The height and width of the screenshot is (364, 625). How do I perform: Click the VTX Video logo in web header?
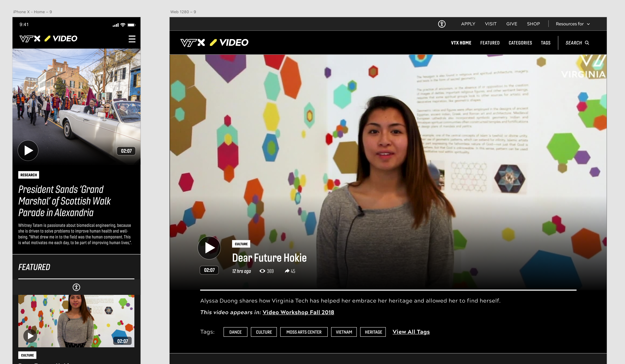coord(214,43)
